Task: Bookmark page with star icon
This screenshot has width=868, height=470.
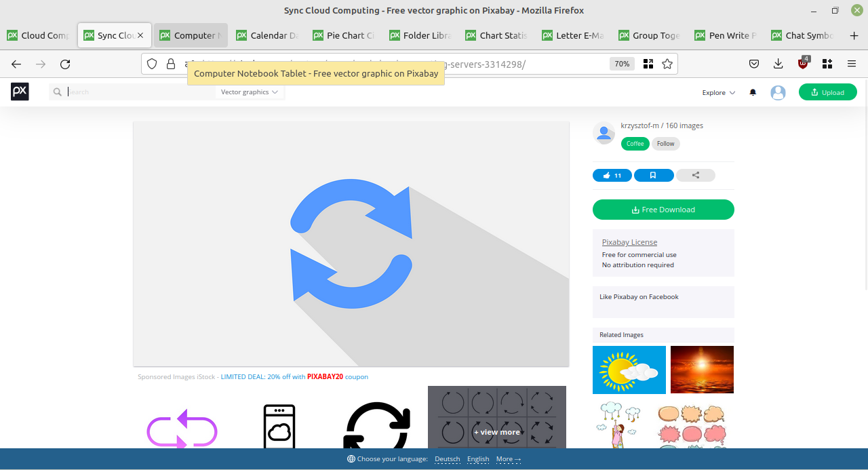Action: [667, 64]
